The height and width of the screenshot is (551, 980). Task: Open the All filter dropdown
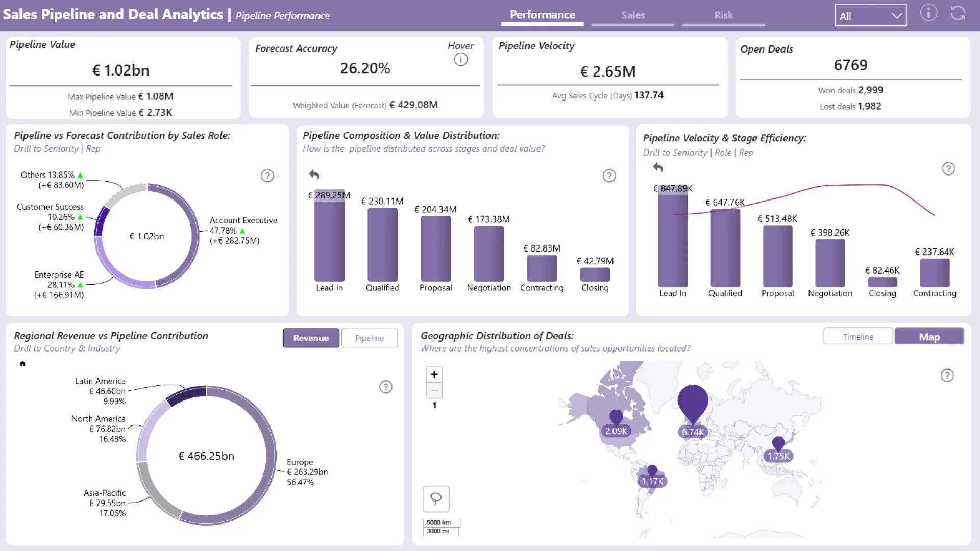coord(870,15)
